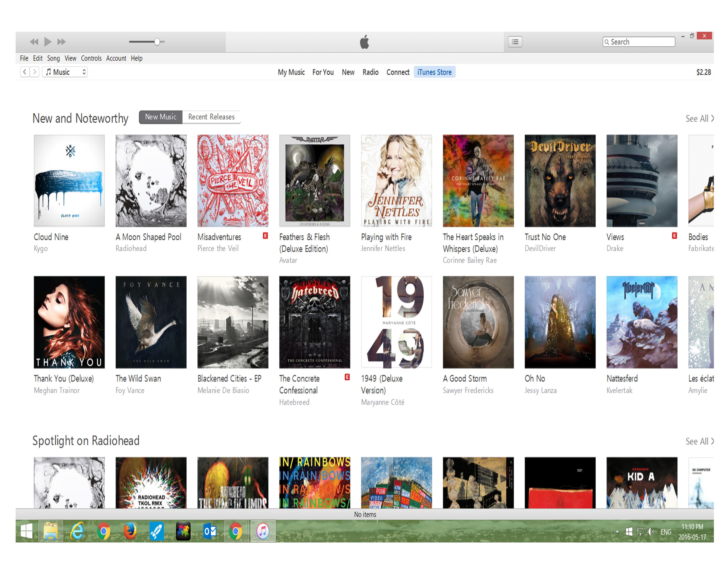Screen dimensions: 728x563
Task: Open the Music media type dropdown
Action: point(65,72)
